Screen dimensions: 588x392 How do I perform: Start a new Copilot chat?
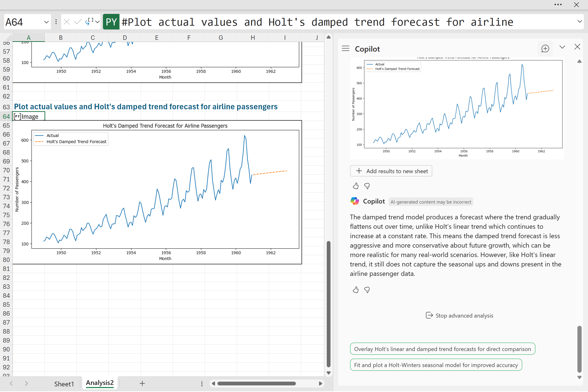pyautogui.click(x=545, y=49)
